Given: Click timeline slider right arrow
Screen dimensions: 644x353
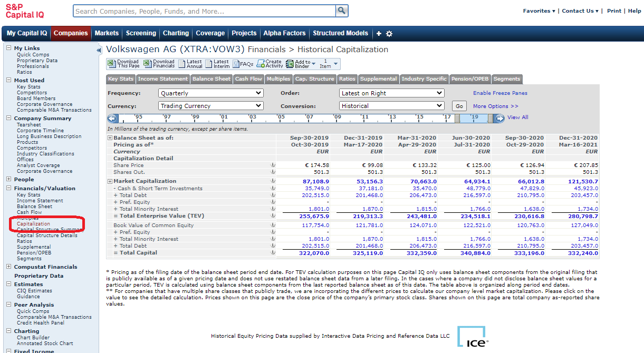Looking at the screenshot, I should pyautogui.click(x=499, y=118).
